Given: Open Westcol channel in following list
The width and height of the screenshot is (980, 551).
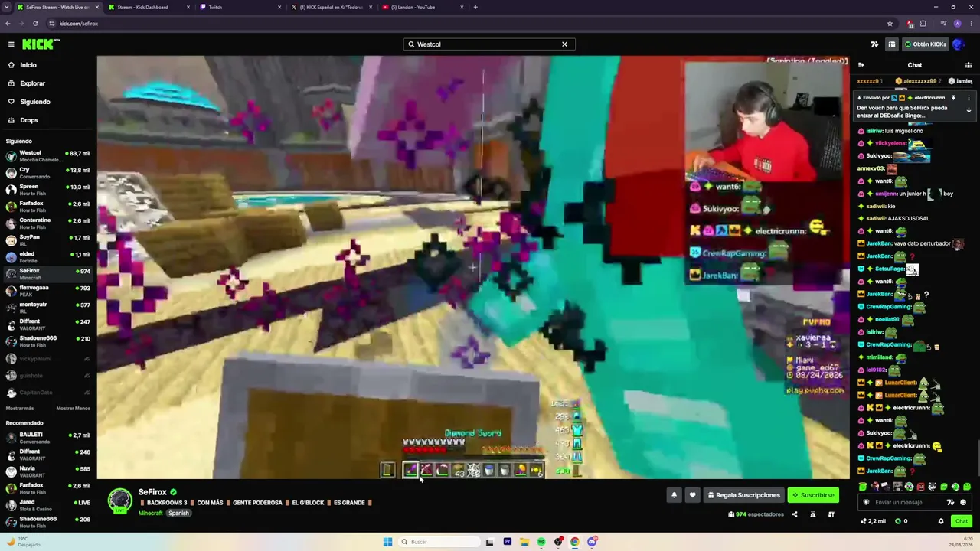Looking at the screenshot, I should pos(47,155).
